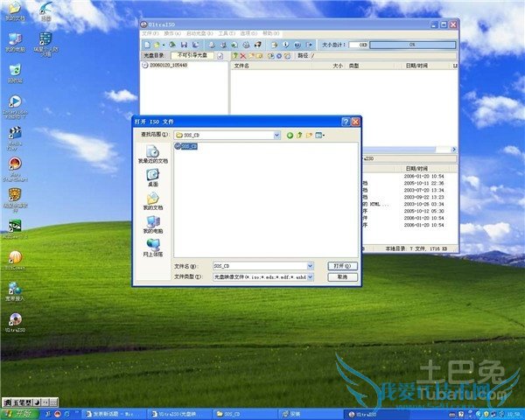Click the Open file icon in UltraISO toolbar

(x=157, y=45)
